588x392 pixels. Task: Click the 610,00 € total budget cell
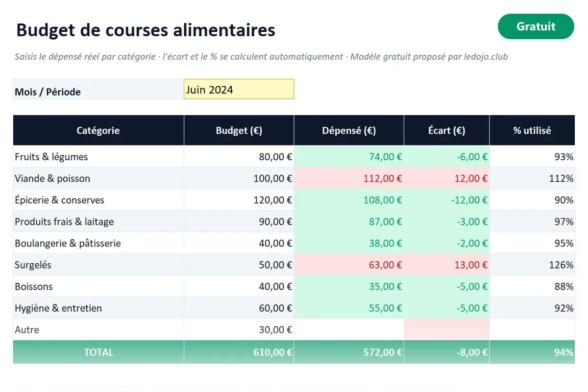click(239, 352)
